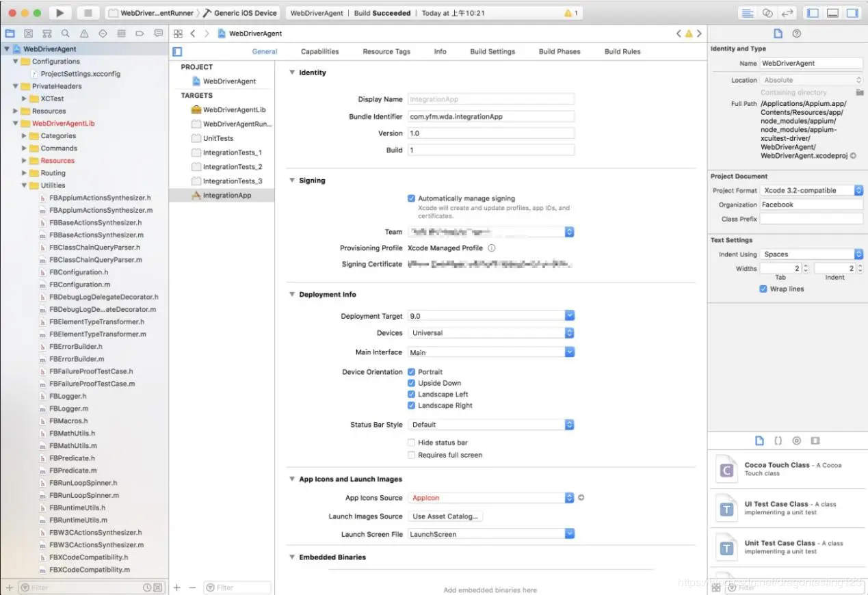Show the Code Snippet library
868x595 pixels.
[778, 441]
